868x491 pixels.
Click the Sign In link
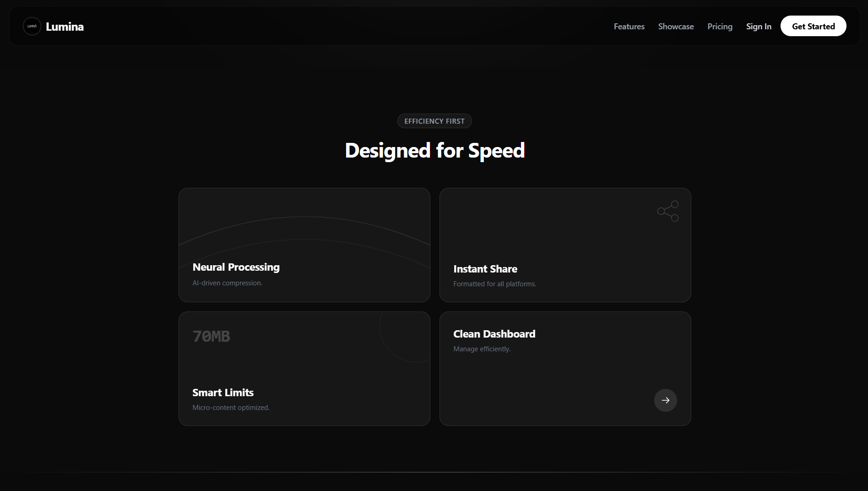759,26
